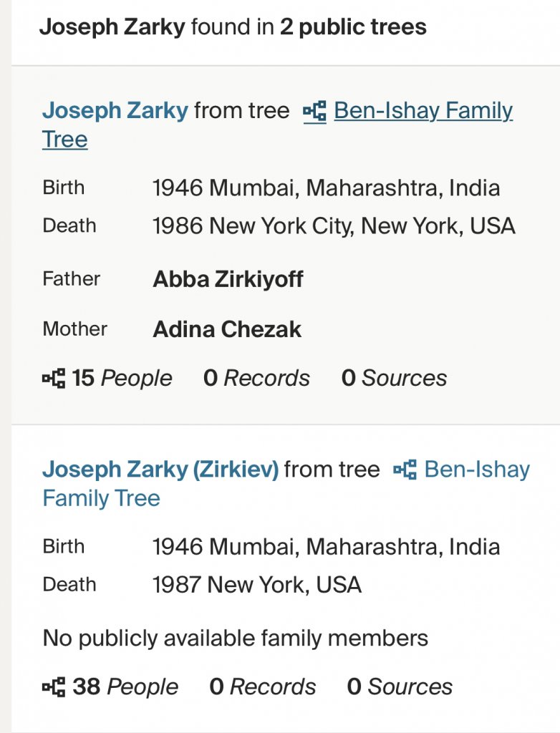Click "No publicly available family members" text
560x733 pixels.
point(236,638)
